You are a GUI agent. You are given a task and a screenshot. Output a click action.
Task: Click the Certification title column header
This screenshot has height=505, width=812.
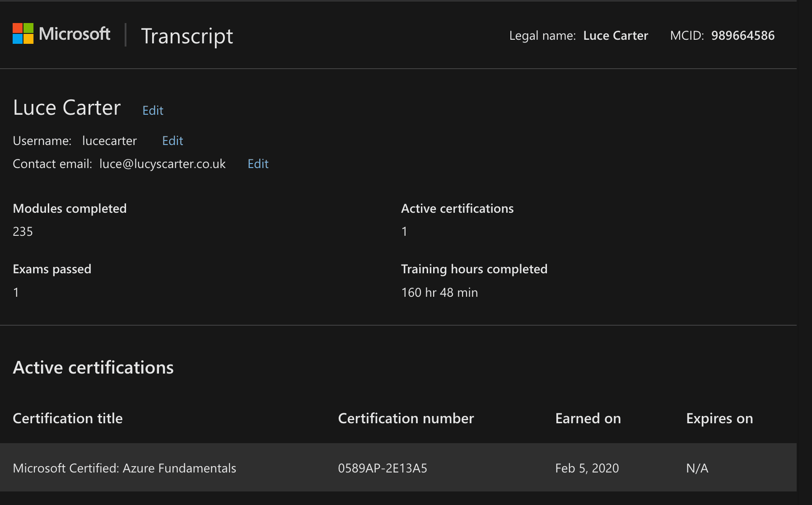68,418
